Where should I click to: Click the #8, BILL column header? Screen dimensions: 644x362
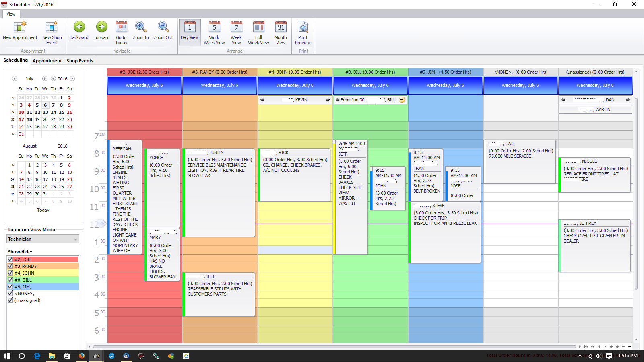pyautogui.click(x=370, y=72)
